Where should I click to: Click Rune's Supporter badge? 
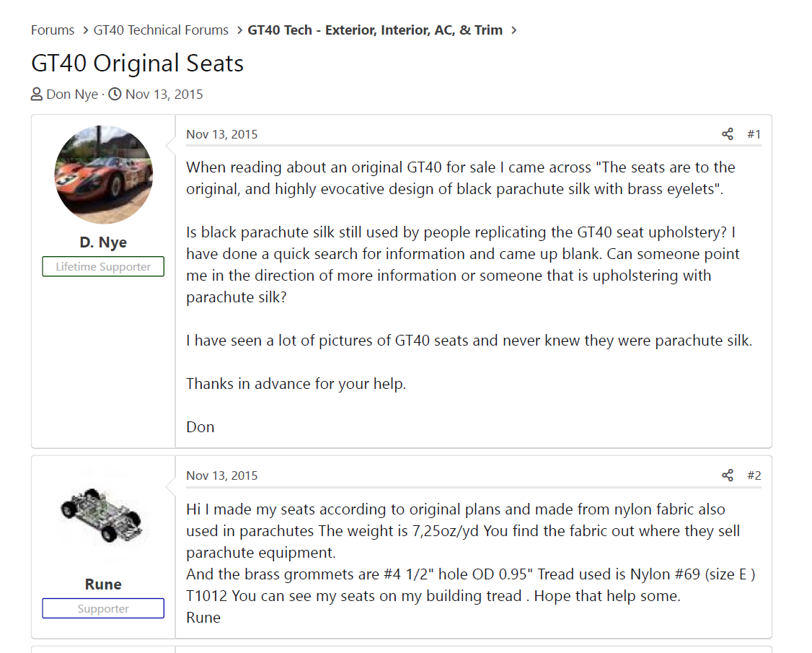tap(103, 608)
